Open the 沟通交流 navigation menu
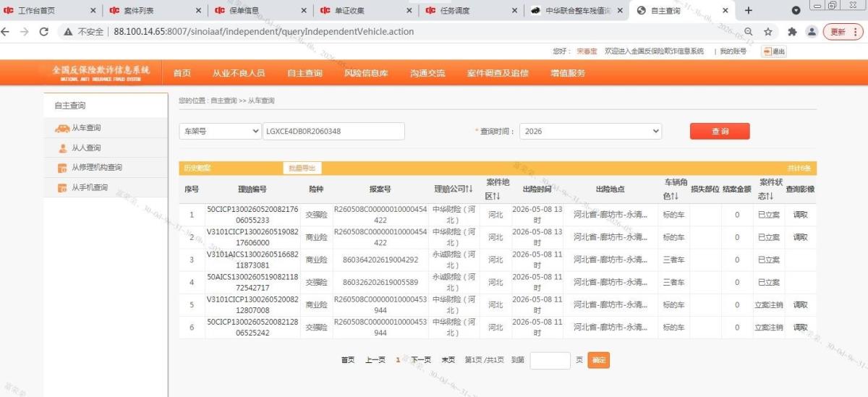868x397 pixels. (427, 73)
